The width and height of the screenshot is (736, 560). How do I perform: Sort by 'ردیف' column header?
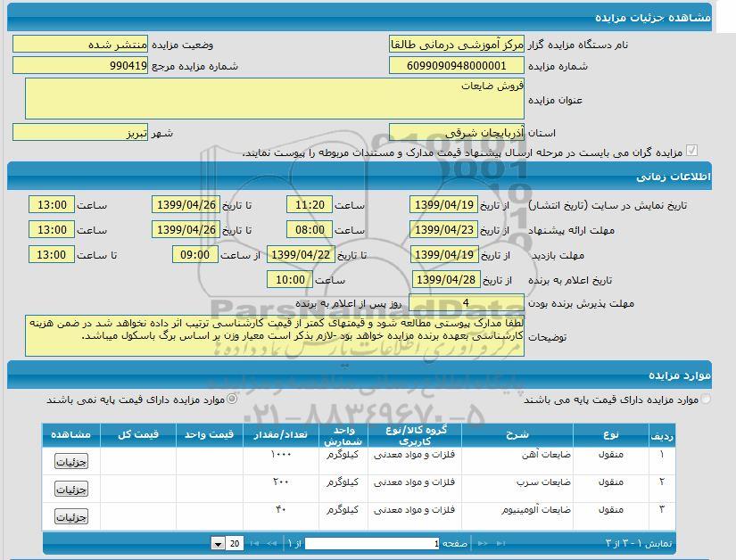pos(662,435)
